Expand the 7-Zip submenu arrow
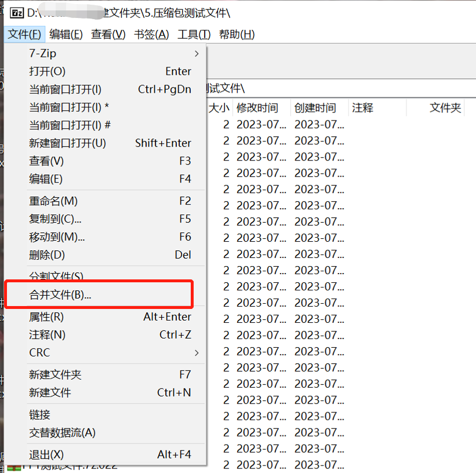The height and width of the screenshot is (473, 476). 197,54
